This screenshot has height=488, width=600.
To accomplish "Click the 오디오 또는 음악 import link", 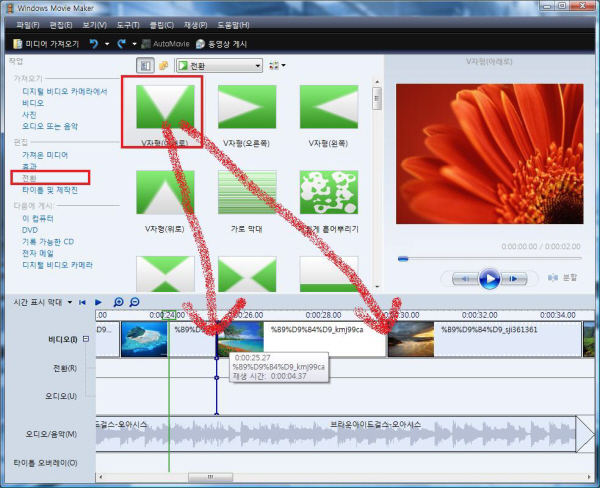I will (50, 126).
